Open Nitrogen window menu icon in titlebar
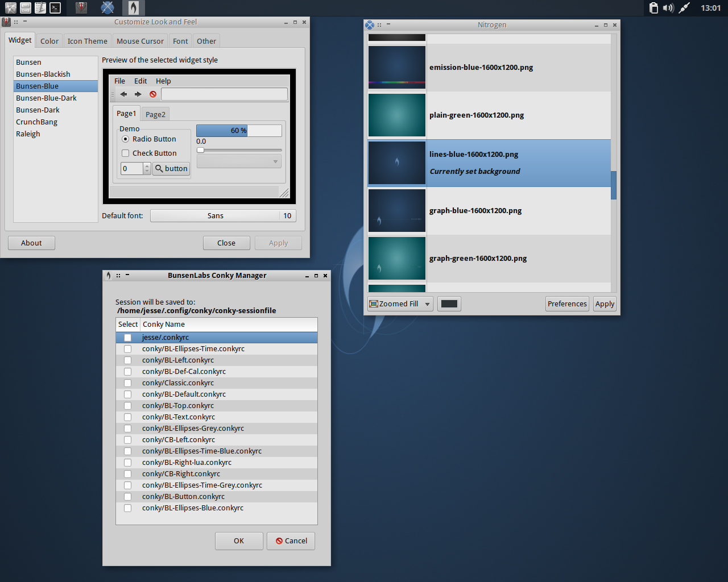The image size is (728, 582). (370, 25)
